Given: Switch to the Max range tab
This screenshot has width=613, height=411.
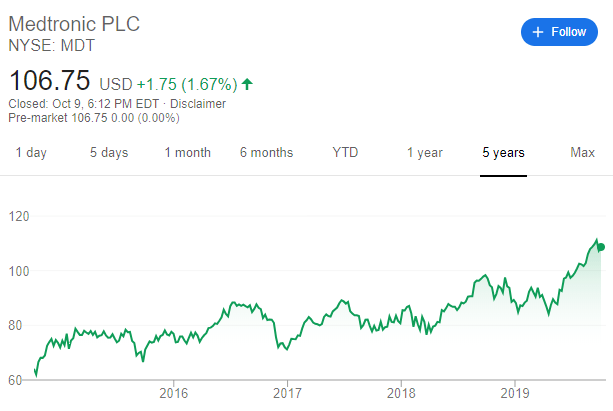Looking at the screenshot, I should click(582, 152).
